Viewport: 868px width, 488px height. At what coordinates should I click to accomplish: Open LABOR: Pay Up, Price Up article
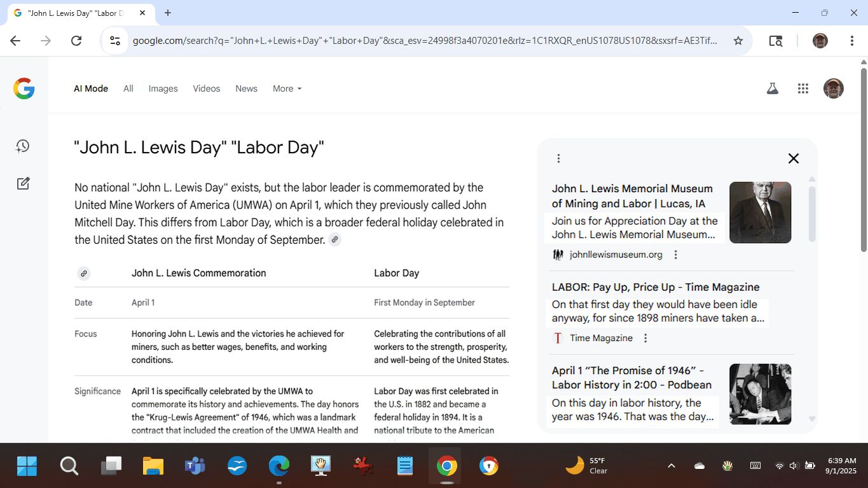655,287
